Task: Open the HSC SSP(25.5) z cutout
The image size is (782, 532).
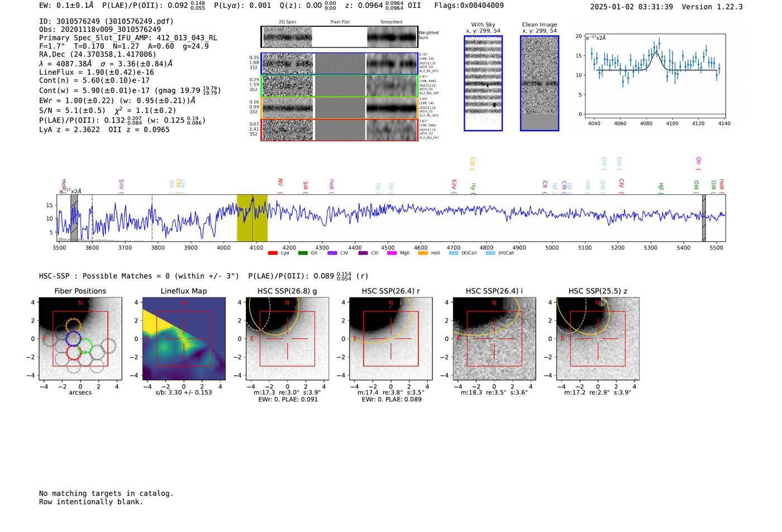Action: coord(598,339)
